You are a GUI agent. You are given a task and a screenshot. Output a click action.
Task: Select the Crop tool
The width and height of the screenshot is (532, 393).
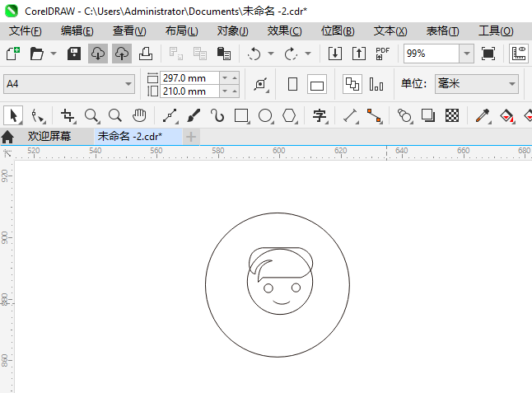68,115
